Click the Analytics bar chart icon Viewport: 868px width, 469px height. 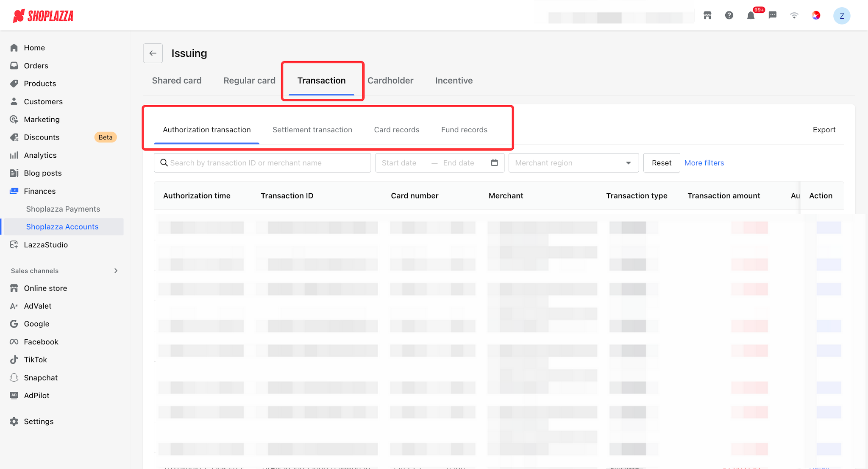[x=14, y=155]
